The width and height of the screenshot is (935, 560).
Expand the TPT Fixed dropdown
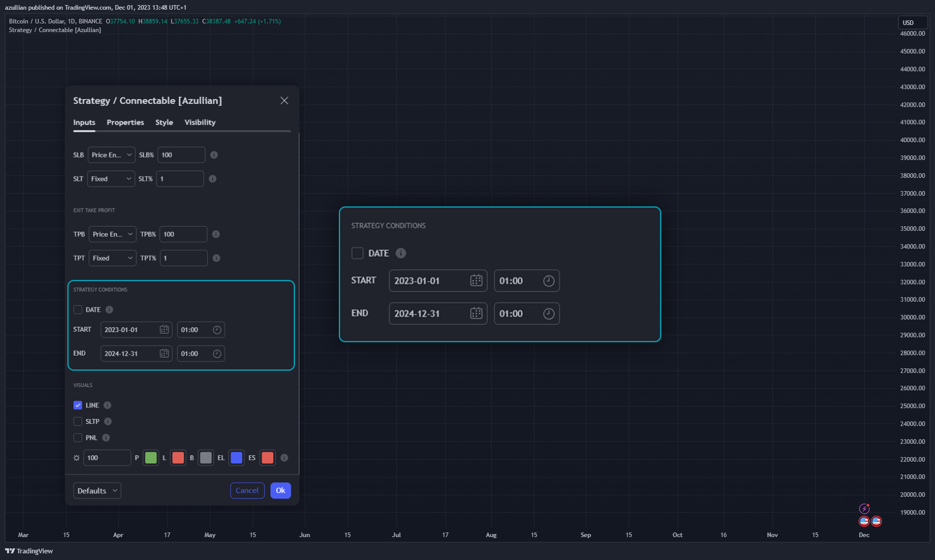tap(113, 258)
